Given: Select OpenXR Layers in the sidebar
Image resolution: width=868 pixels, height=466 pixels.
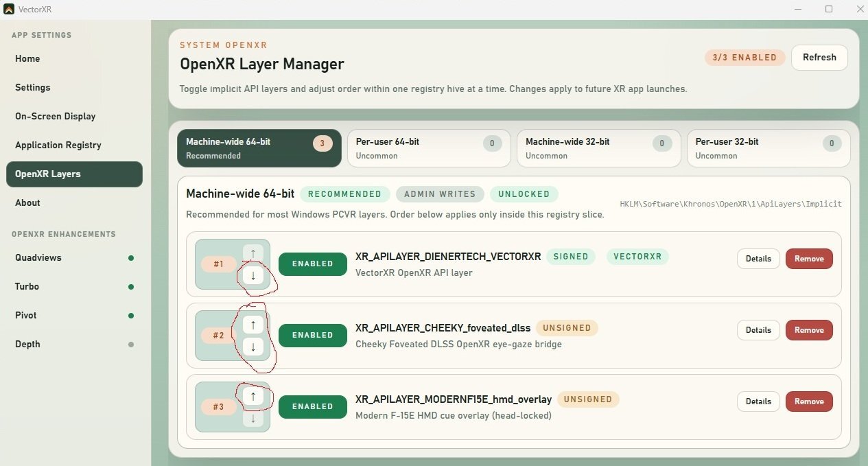Looking at the screenshot, I should pos(74,174).
